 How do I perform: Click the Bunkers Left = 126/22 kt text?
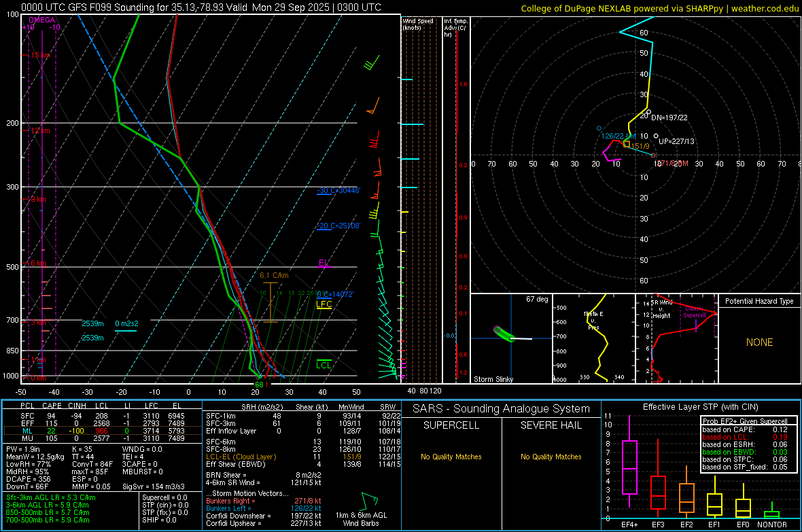pyautogui.click(x=264, y=508)
